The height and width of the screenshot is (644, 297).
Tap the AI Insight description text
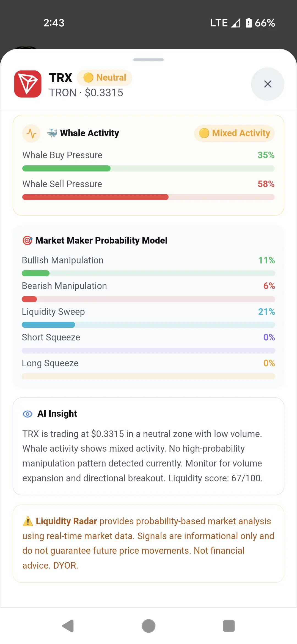click(x=142, y=456)
